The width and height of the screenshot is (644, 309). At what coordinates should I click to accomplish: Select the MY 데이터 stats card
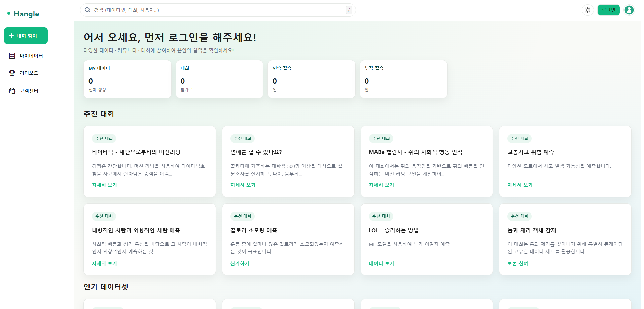[x=127, y=79]
